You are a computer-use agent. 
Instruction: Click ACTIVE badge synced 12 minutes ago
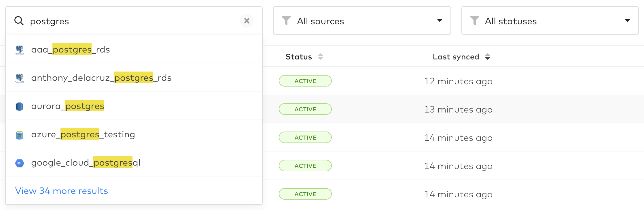(305, 81)
